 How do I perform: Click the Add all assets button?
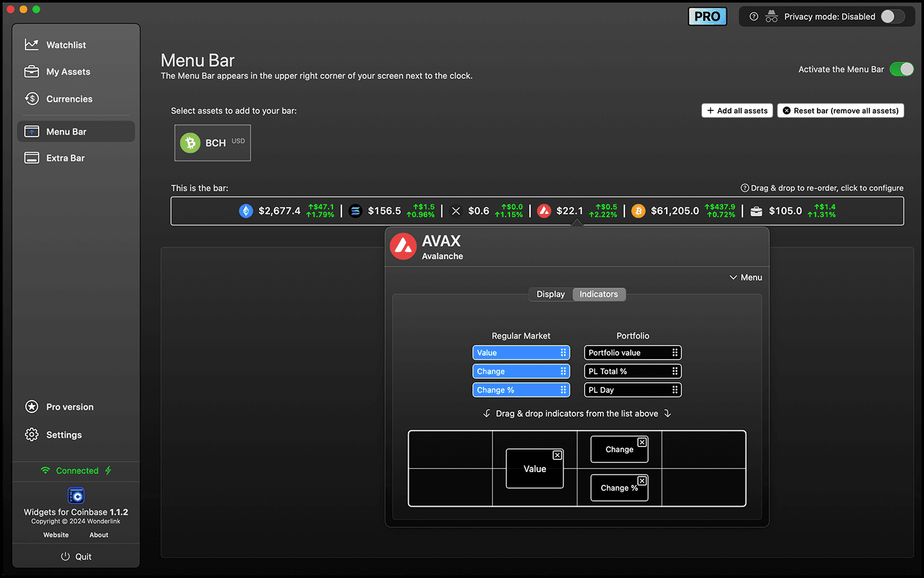(x=737, y=110)
